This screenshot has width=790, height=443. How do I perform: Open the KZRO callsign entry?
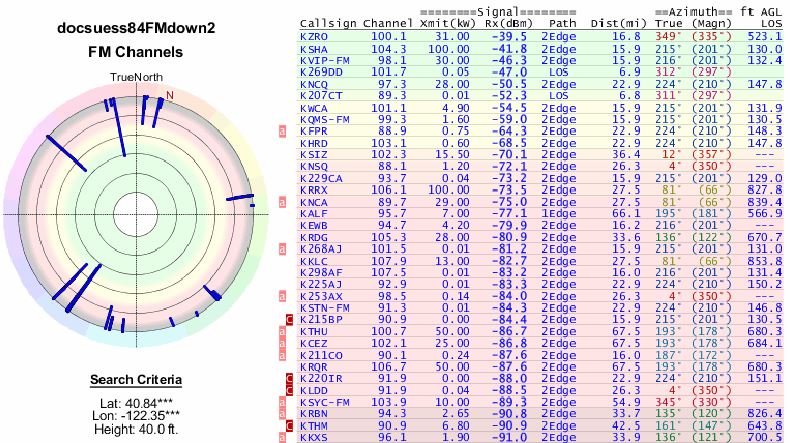point(313,36)
